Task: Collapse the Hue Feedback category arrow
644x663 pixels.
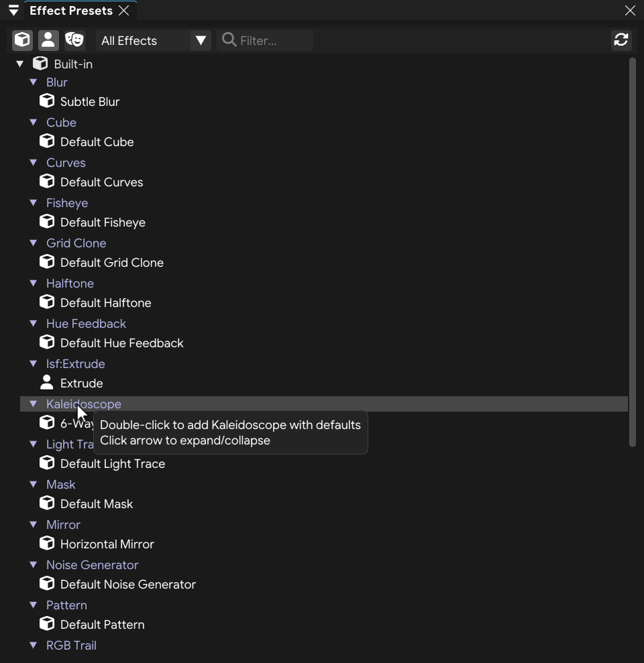Action: [34, 324]
